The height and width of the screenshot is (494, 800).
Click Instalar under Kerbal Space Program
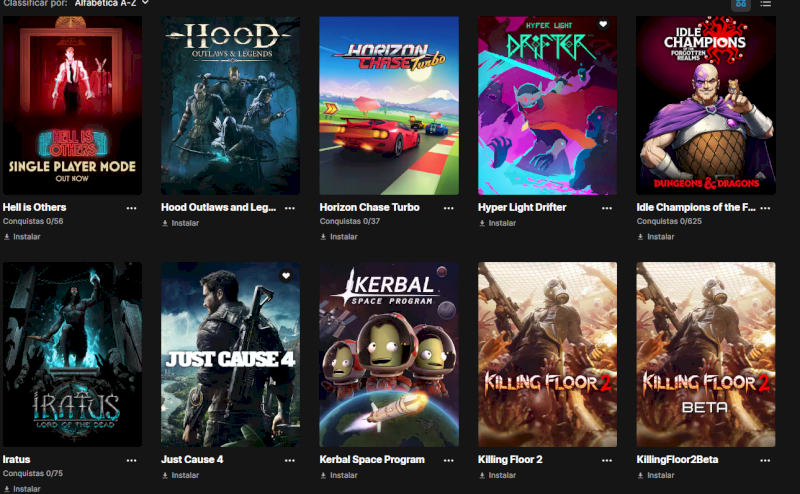click(x=339, y=475)
